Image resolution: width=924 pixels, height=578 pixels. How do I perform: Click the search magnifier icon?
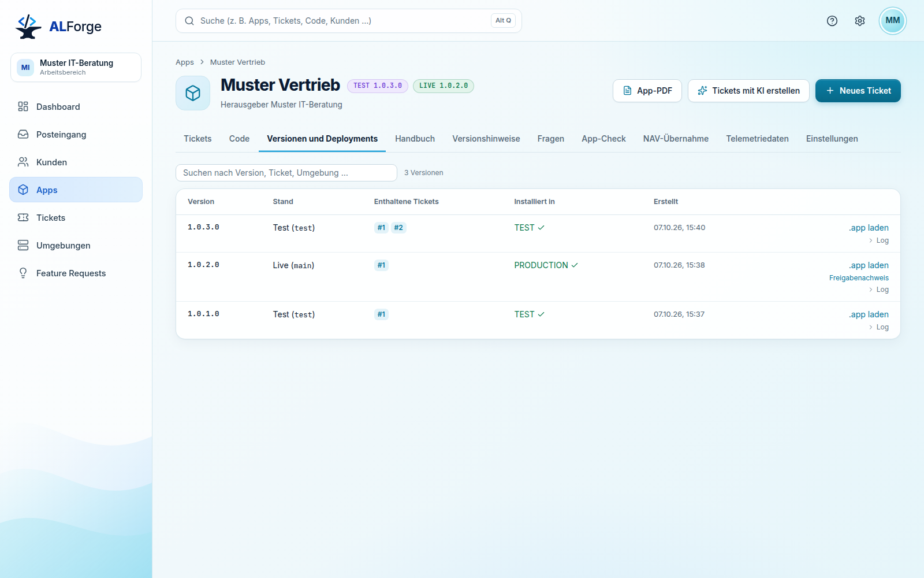[x=189, y=21]
